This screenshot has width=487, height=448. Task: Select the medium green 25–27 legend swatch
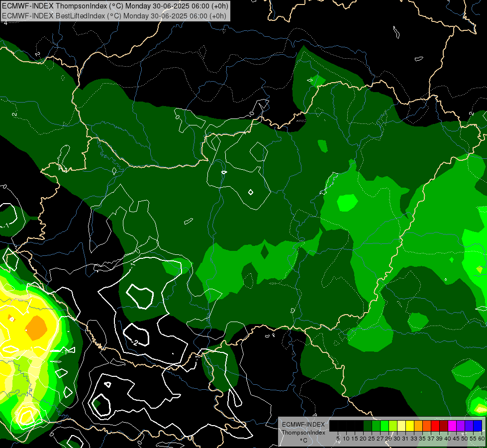376,426
